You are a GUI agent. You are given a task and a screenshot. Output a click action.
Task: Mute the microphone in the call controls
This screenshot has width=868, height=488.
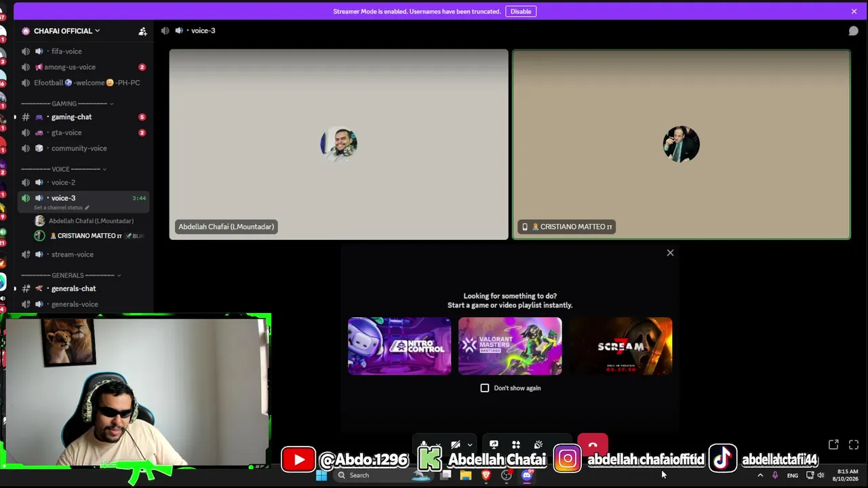(424, 445)
